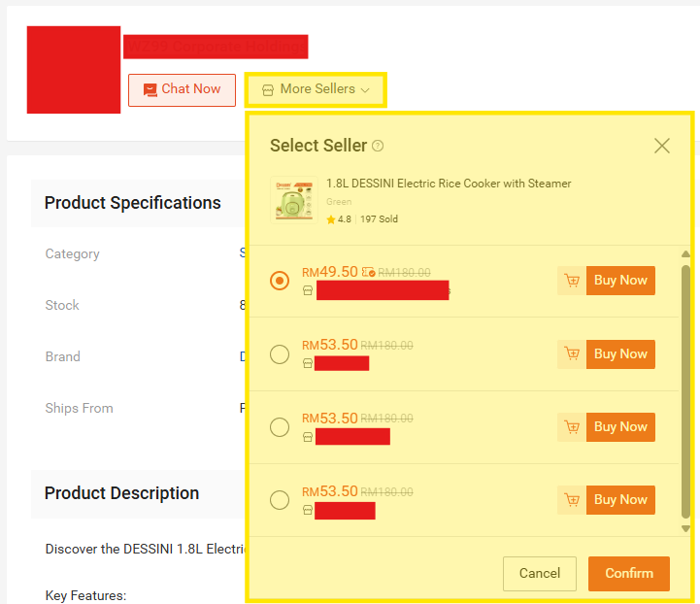This screenshot has width=700, height=604.
Task: Click the shop icon of the second seller
Action: [308, 364]
